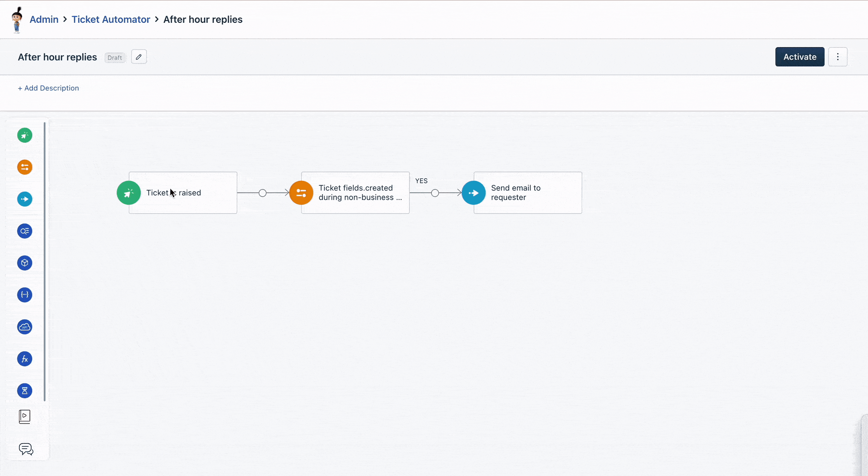This screenshot has width=868, height=476.
Task: Click the Ticket Automator breadcrumb item
Action: (x=111, y=19)
